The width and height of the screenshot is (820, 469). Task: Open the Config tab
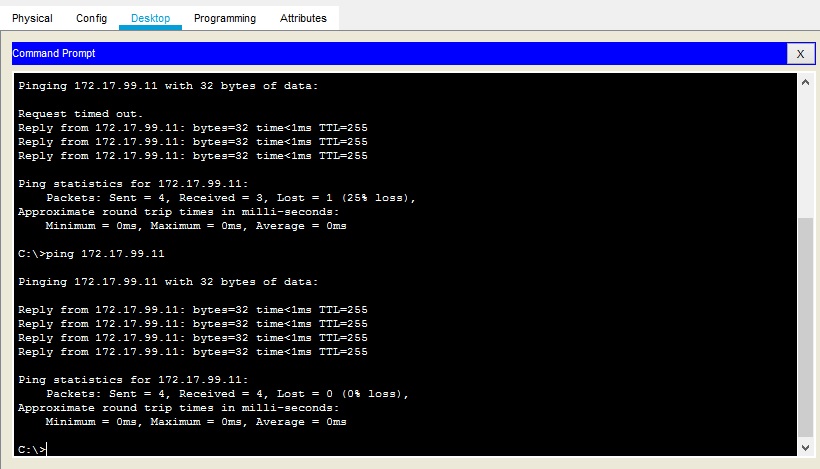[x=92, y=18]
